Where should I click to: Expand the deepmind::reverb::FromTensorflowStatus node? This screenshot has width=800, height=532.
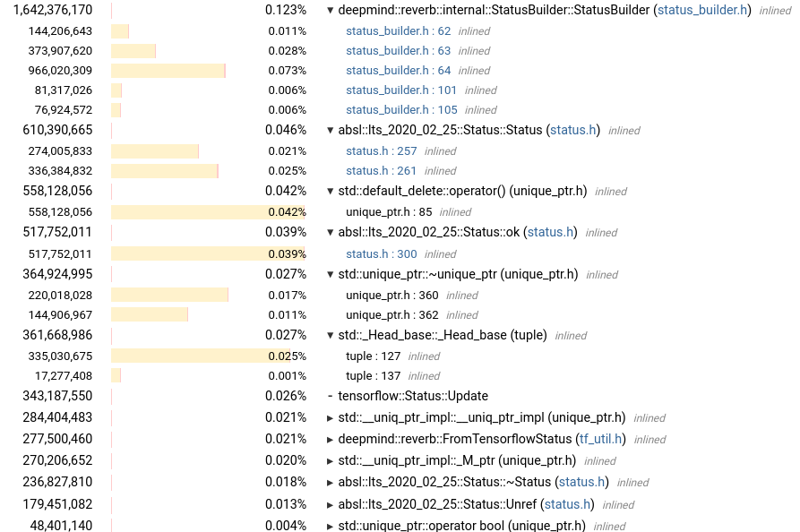point(331,439)
